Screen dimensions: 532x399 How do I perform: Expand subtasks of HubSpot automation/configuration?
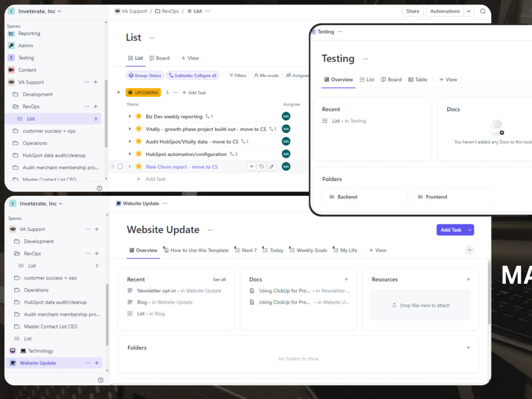[130, 154]
